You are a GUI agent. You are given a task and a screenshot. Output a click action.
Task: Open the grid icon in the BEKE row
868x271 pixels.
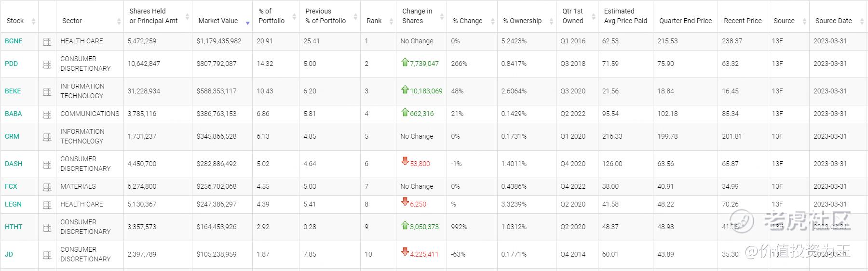click(47, 92)
